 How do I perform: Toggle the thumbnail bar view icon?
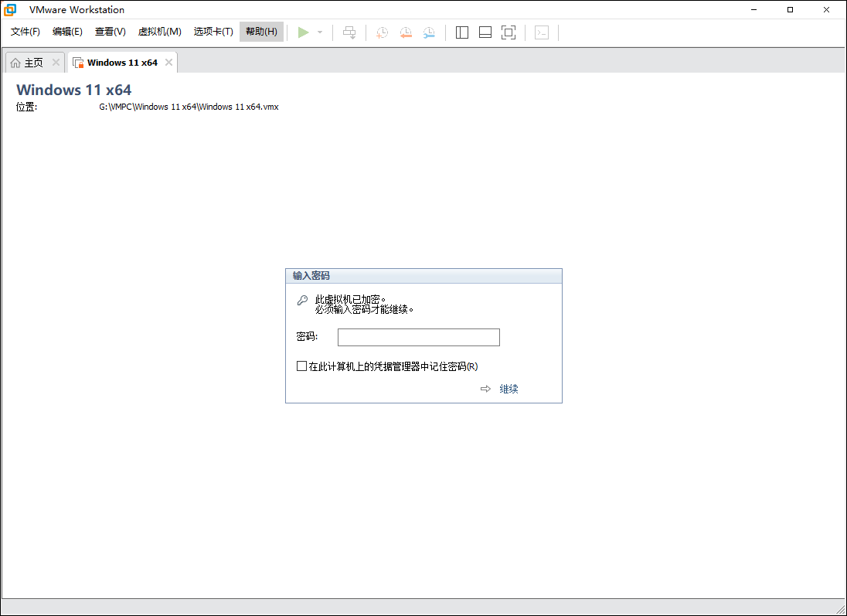click(x=485, y=32)
